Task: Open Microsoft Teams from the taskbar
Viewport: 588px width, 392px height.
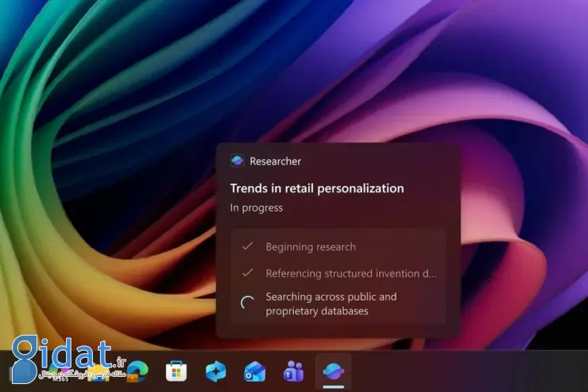Action: (294, 371)
